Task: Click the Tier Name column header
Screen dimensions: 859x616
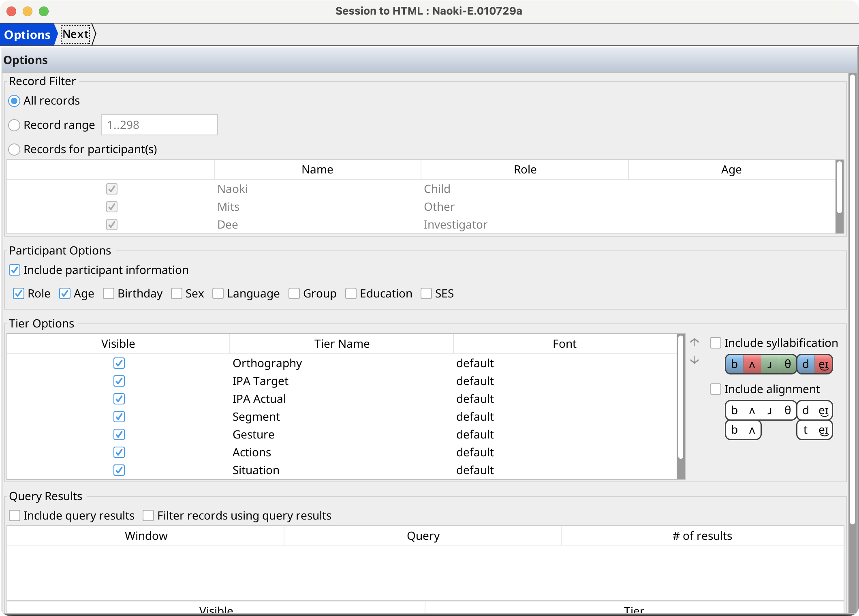Action: [x=342, y=344]
